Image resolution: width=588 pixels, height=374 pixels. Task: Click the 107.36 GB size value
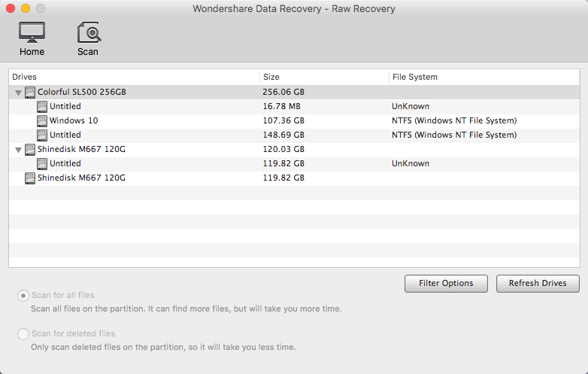tap(283, 121)
